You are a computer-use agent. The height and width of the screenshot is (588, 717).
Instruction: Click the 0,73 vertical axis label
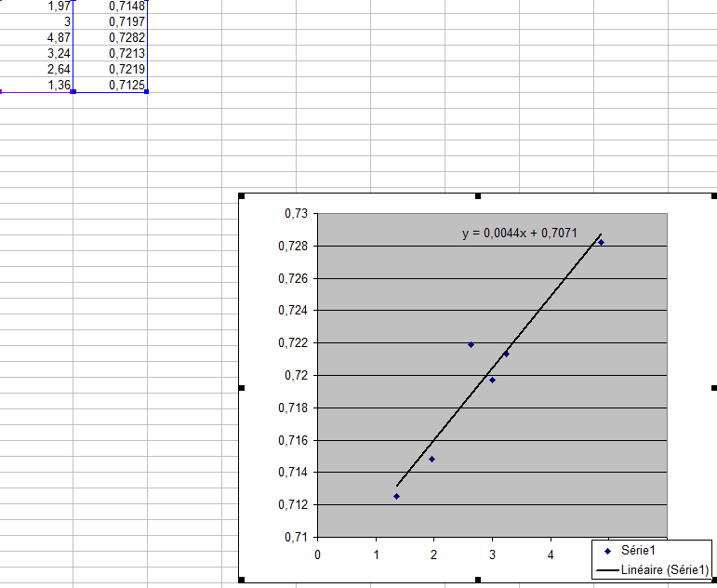tap(297, 213)
